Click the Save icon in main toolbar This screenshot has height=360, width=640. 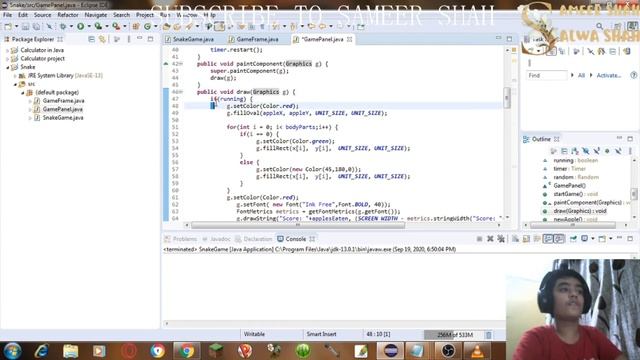tap(25, 27)
